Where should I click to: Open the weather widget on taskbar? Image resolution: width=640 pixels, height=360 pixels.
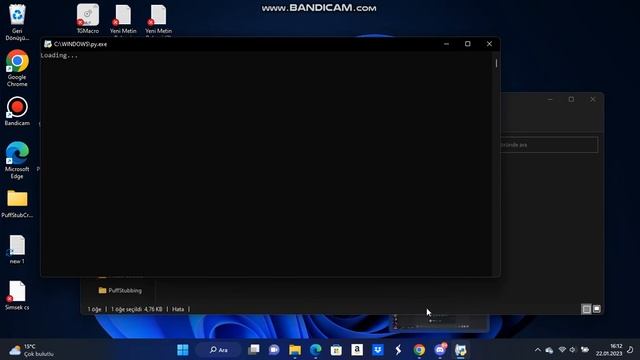point(32,350)
